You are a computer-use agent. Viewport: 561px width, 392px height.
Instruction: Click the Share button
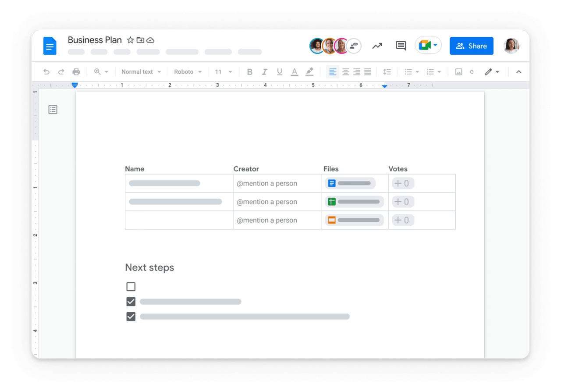point(471,46)
